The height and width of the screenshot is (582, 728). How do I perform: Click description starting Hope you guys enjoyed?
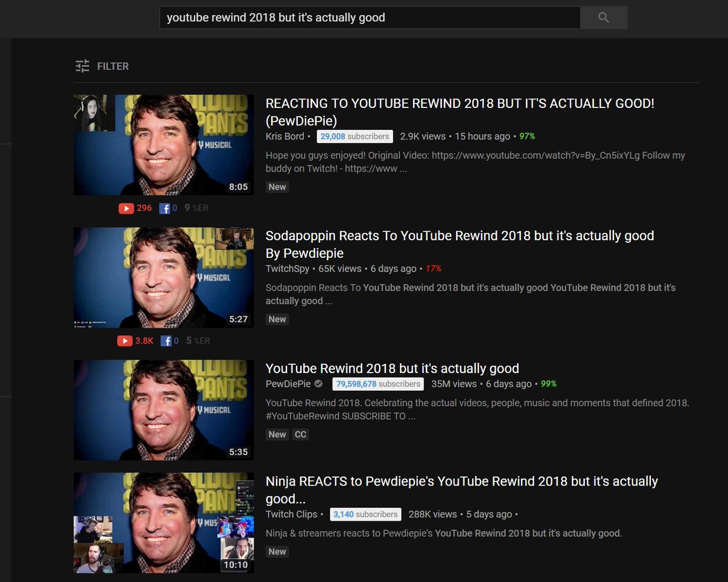coord(476,161)
